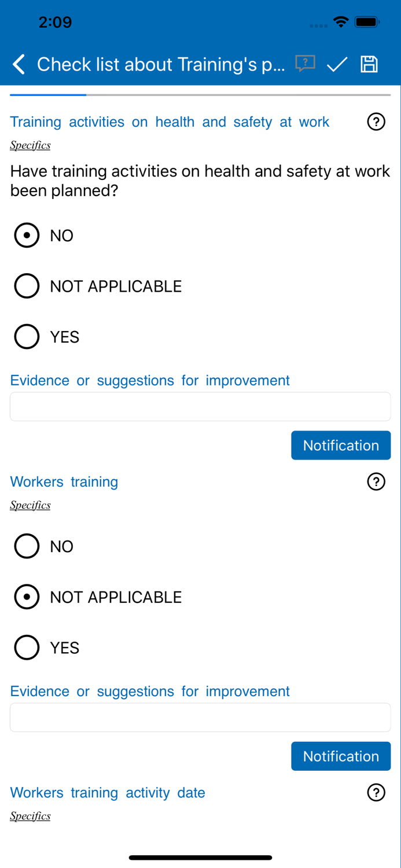401x868 pixels.
Task: Tap the back chevron in the header
Action: click(18, 64)
